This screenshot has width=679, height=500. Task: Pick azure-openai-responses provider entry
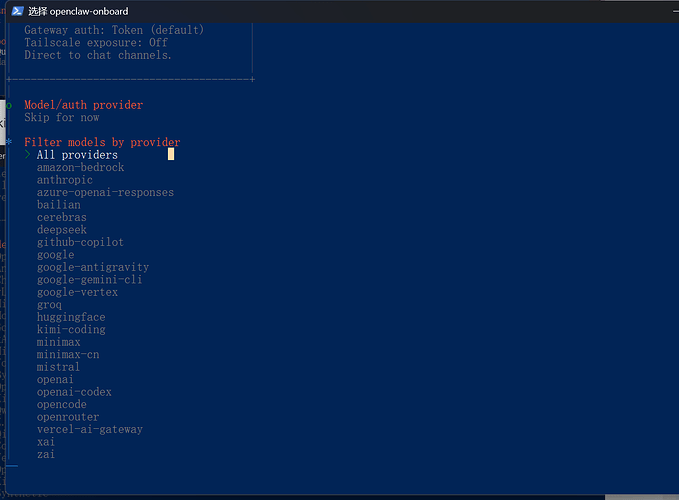tap(105, 192)
